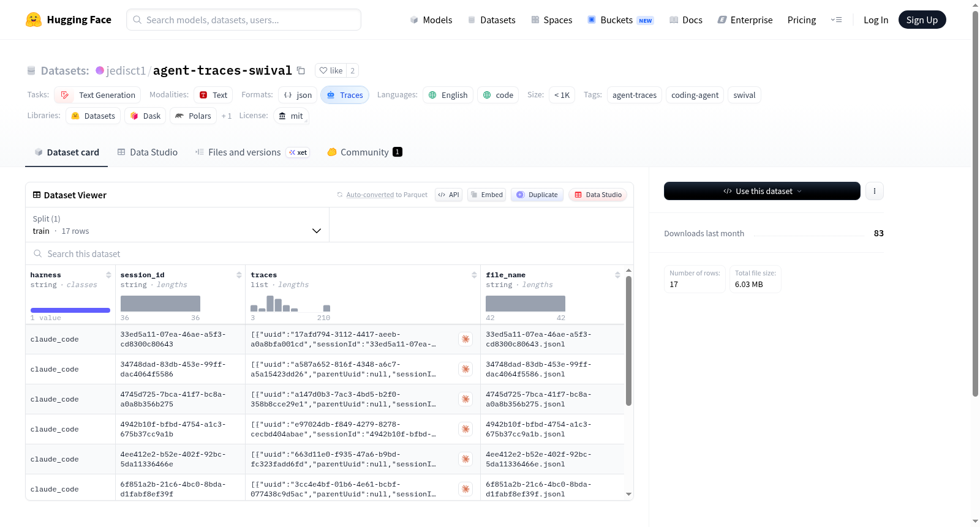
Task: Expand the Split train dropdown
Action: [177, 225]
